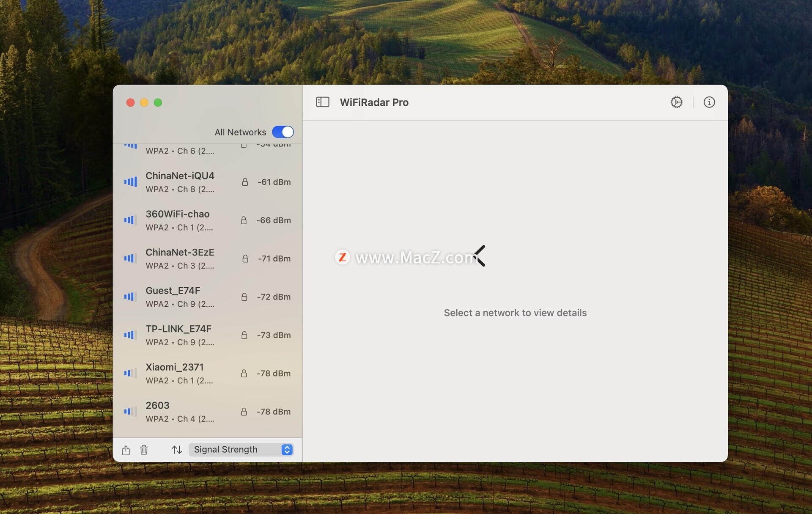Click the share/export icon

point(126,450)
